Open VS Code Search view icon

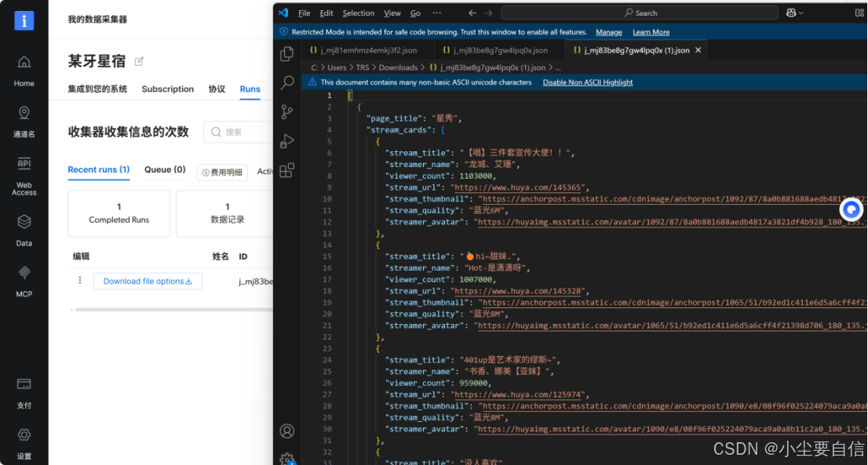coord(286,83)
